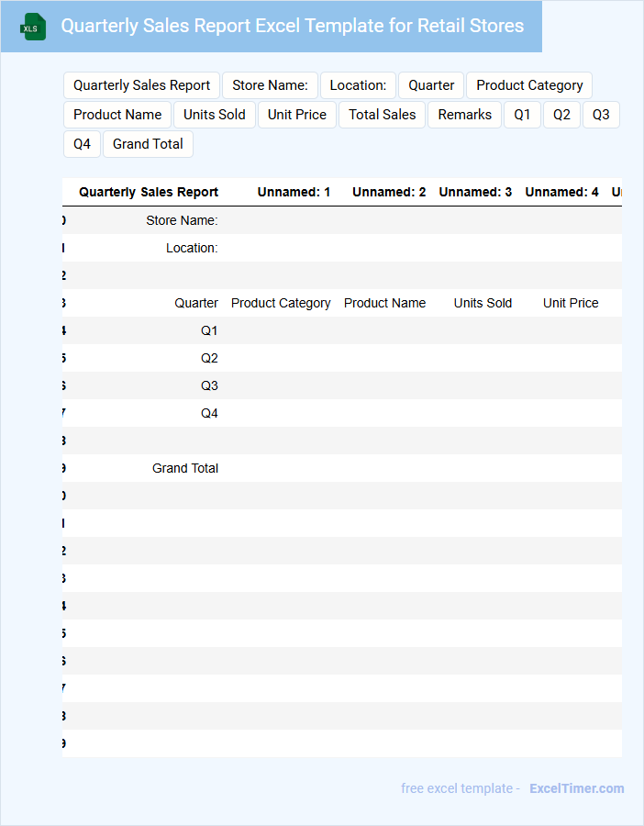The height and width of the screenshot is (826, 644).
Task: Click the Unnamed: 4 column header
Action: click(x=561, y=193)
